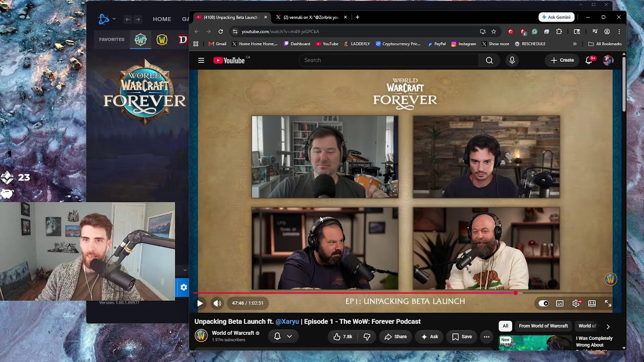Open Battle.net game settings gear
The image size is (644, 362).
(x=183, y=287)
